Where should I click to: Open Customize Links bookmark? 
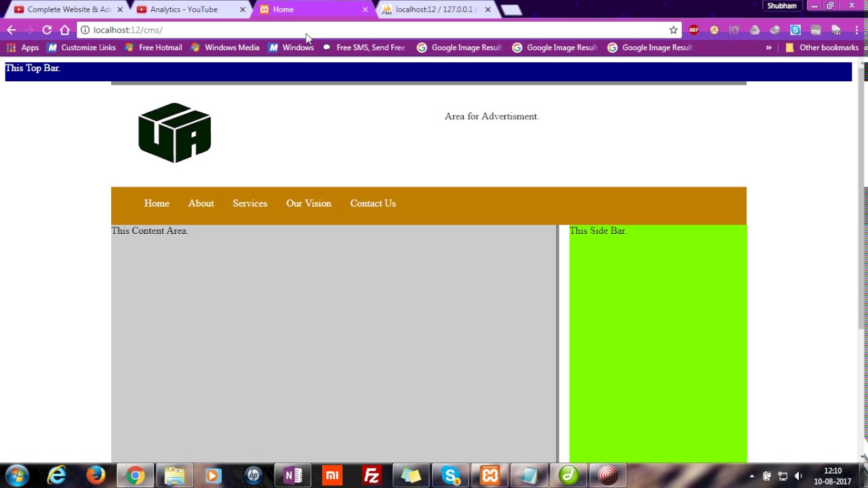(x=82, y=47)
